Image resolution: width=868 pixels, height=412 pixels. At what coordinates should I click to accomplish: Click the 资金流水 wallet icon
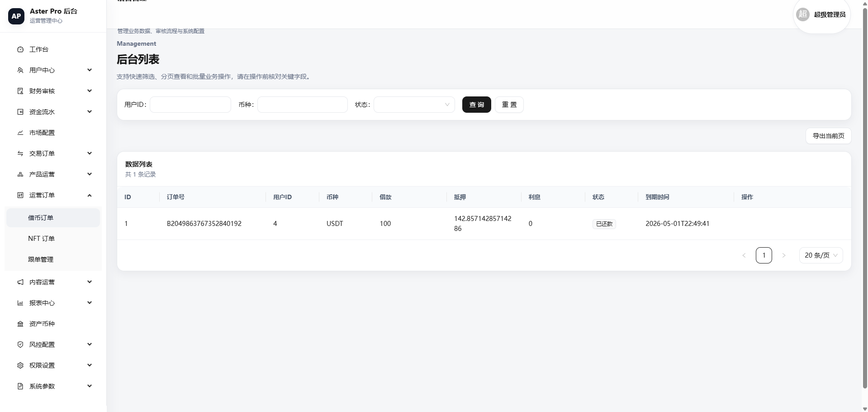[x=20, y=112]
